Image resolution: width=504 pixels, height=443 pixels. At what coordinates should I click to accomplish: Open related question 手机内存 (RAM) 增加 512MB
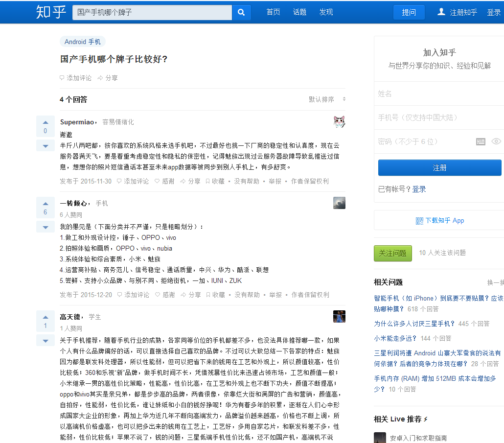click(x=435, y=384)
